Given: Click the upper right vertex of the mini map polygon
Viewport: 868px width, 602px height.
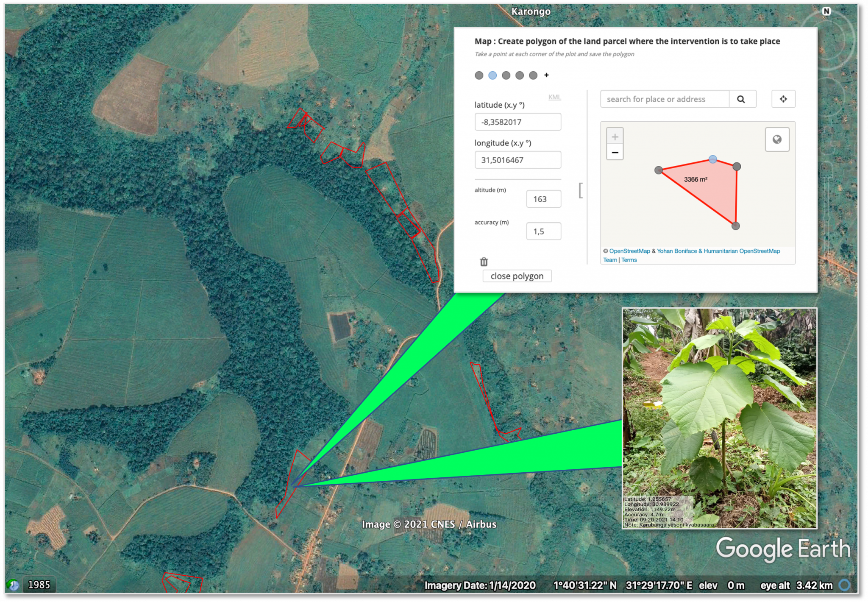Looking at the screenshot, I should (737, 167).
